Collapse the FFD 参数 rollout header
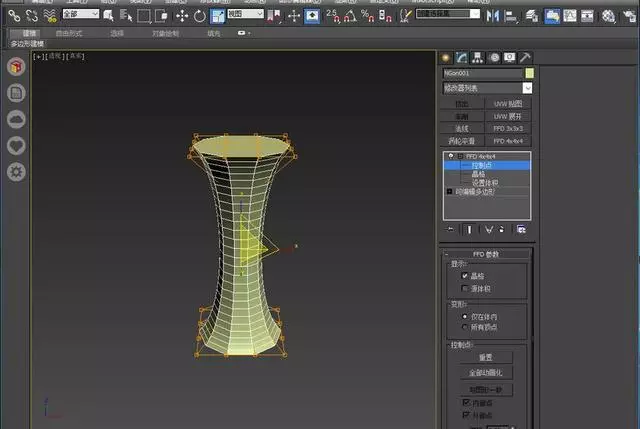Image resolution: width=640 pixels, height=429 pixels. (x=487, y=254)
